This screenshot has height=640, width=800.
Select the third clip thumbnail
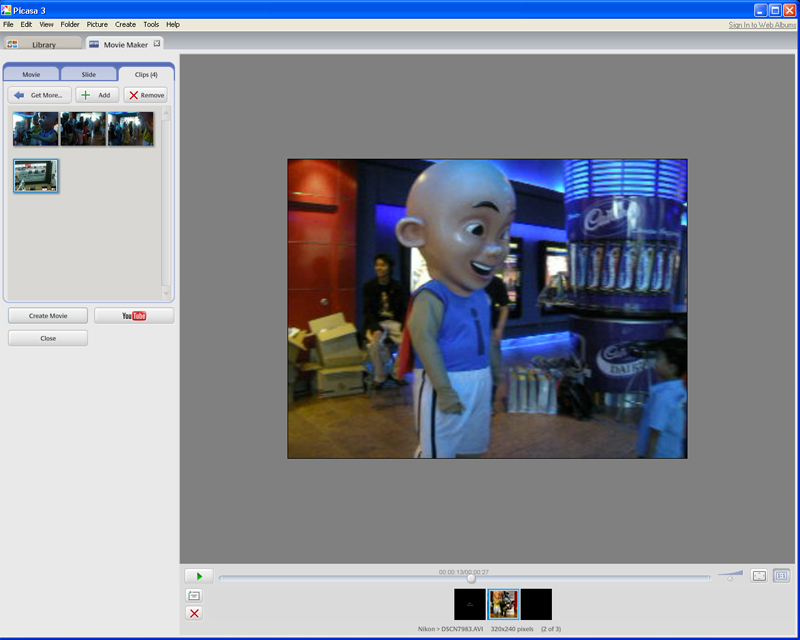click(x=131, y=129)
